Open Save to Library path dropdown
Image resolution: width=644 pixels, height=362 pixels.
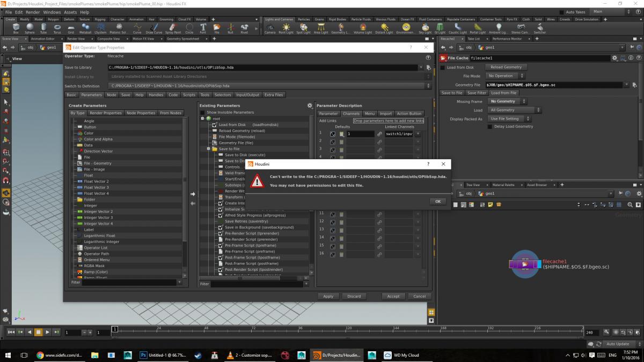click(421, 68)
